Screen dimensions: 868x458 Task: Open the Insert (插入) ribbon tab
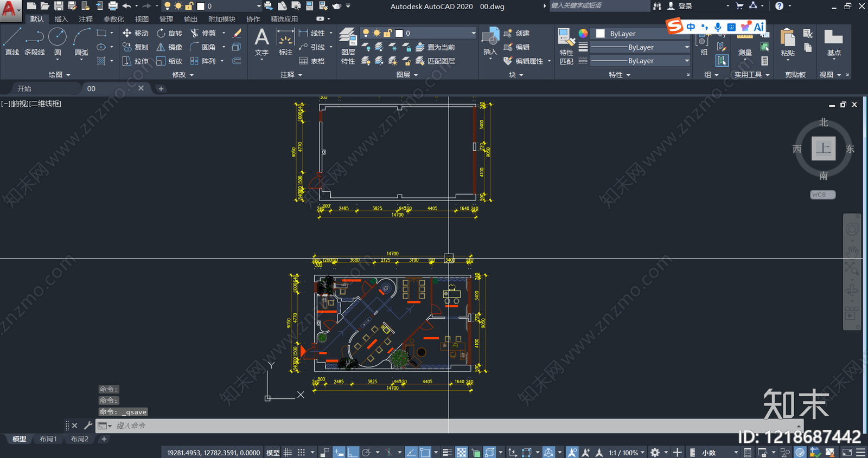[x=61, y=19]
